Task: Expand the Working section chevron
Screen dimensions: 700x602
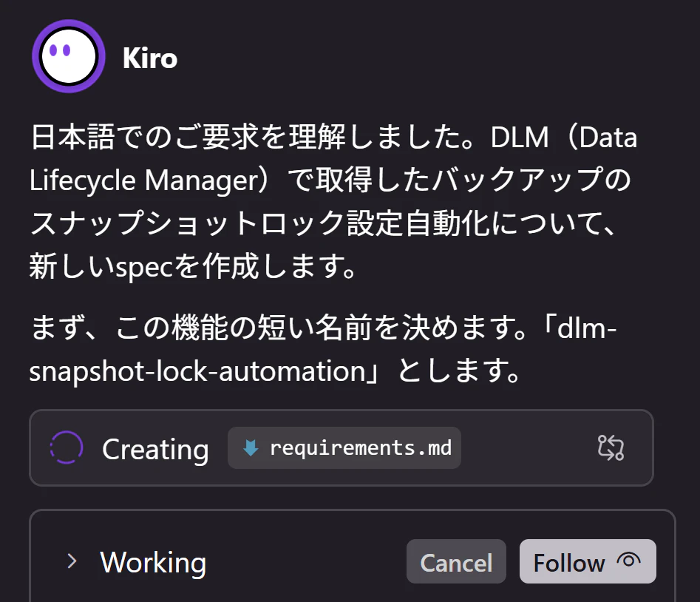Action: click(x=72, y=561)
